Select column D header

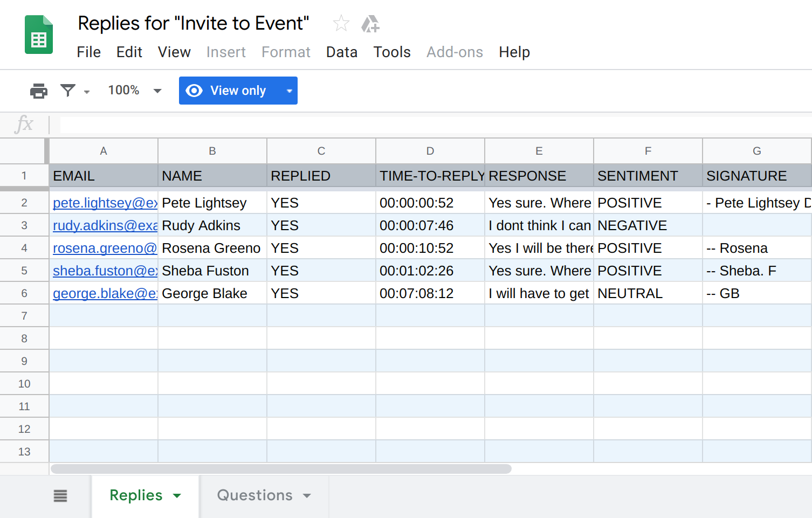(430, 151)
